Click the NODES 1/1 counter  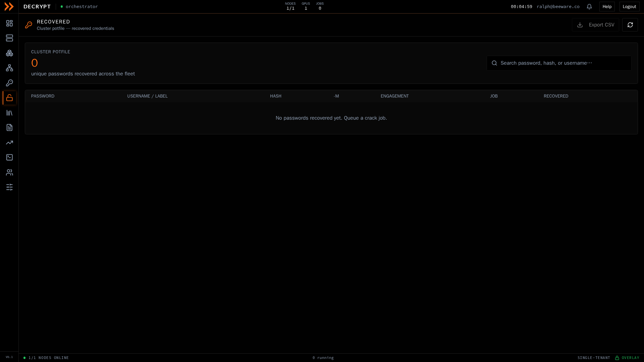pyautogui.click(x=290, y=6)
